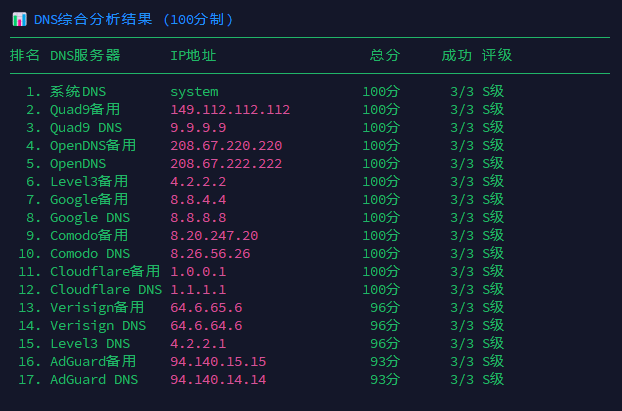The width and height of the screenshot is (622, 411).
Task: Click the '总分' column header
Action: click(385, 56)
